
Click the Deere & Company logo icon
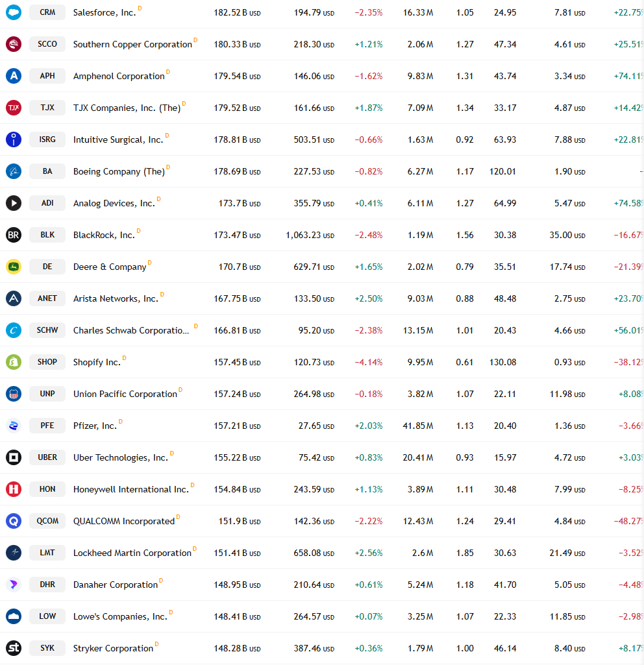pyautogui.click(x=14, y=267)
